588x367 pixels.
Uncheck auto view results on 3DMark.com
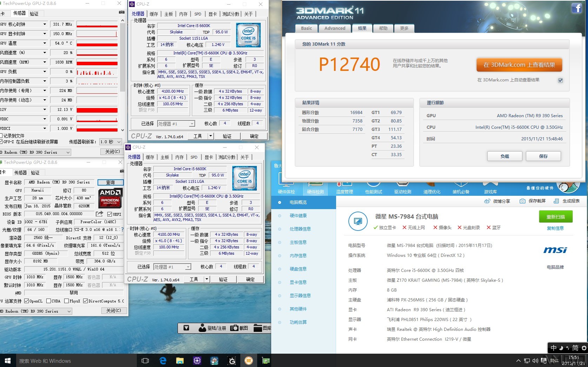pos(560,80)
